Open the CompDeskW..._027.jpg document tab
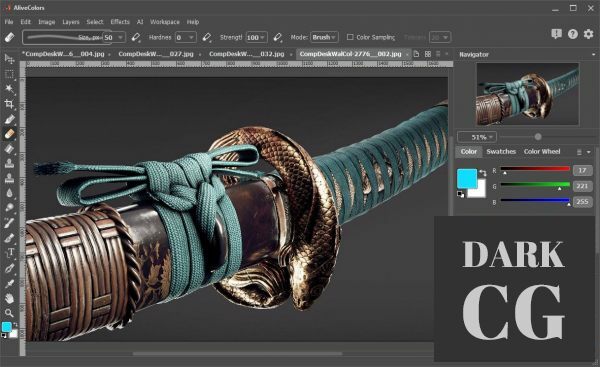 point(156,54)
